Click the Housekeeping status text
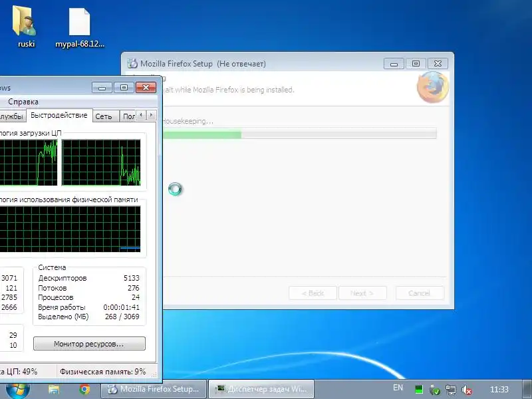Image resolution: width=532 pixels, height=399 pixels. [x=188, y=121]
